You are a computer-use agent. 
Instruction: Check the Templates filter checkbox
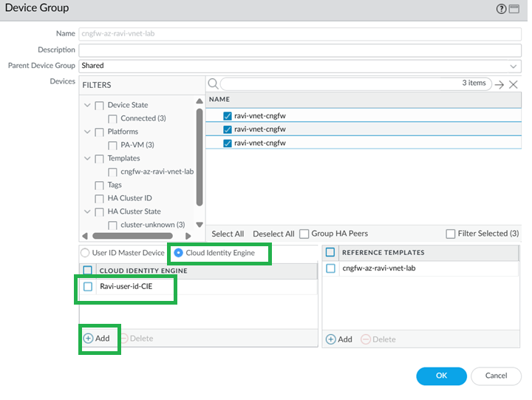point(99,158)
